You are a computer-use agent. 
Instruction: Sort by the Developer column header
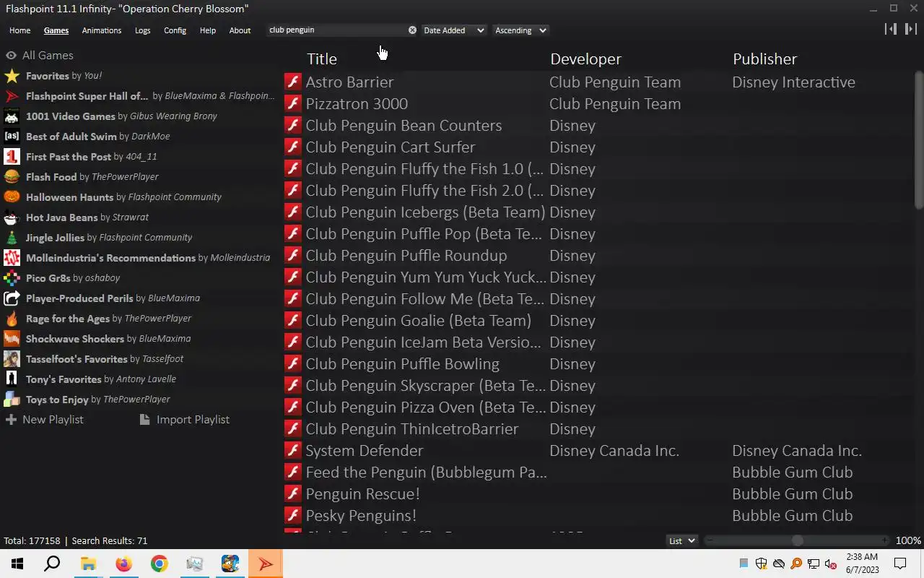[x=585, y=59]
